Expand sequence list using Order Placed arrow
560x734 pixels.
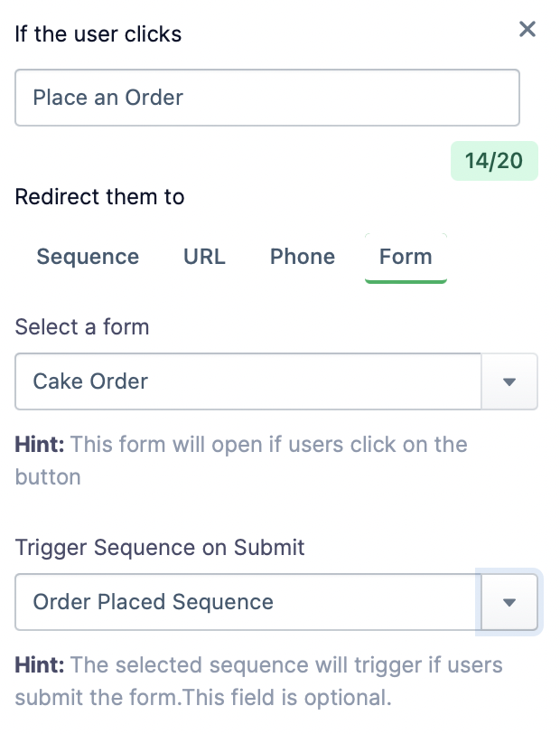[509, 602]
